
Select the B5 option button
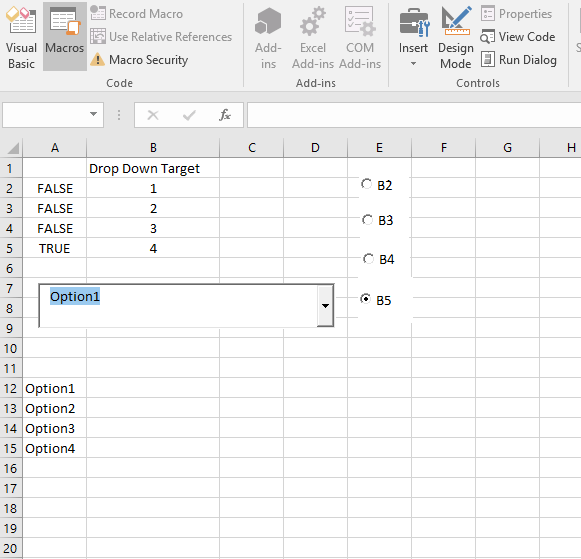365,299
